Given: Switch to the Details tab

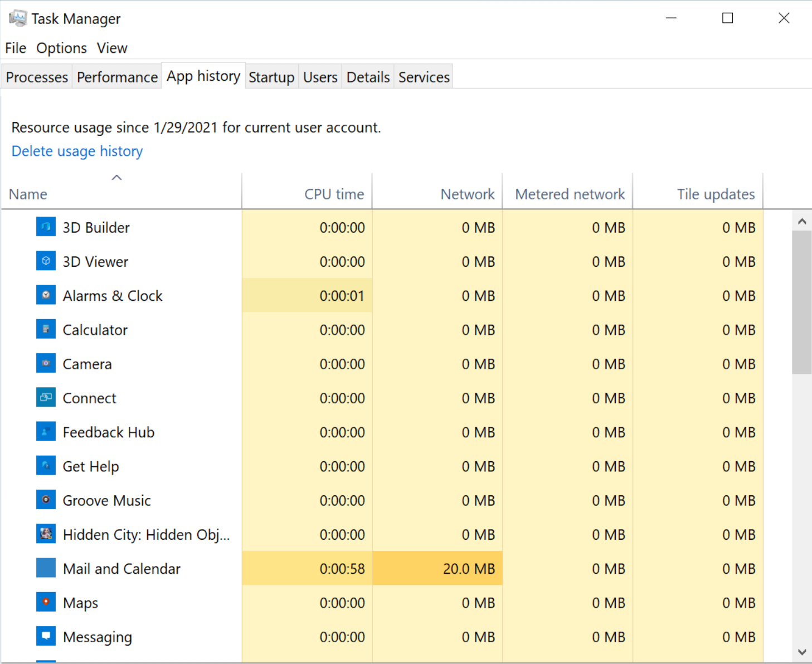Looking at the screenshot, I should pos(368,77).
